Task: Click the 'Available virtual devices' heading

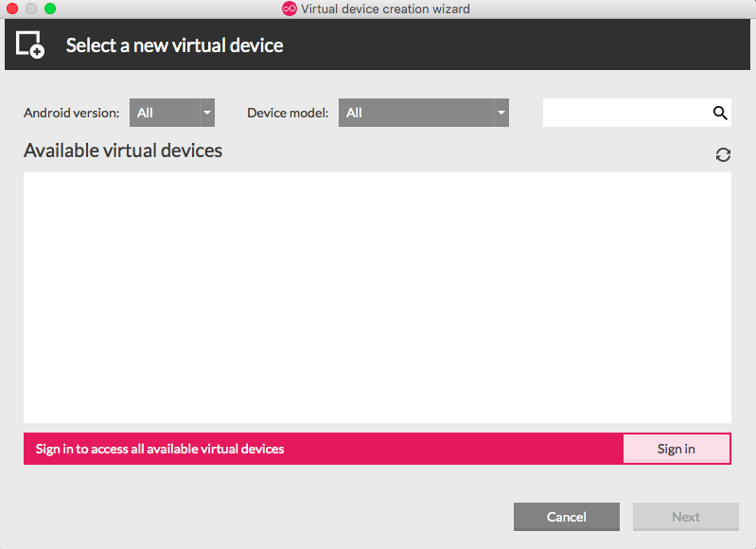Action: coord(123,151)
